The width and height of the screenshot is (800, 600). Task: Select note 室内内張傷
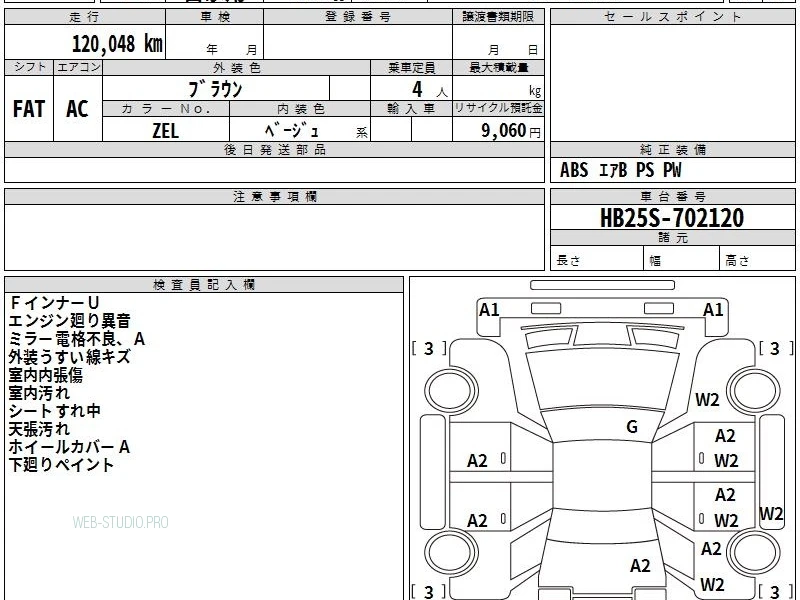click(x=45, y=375)
